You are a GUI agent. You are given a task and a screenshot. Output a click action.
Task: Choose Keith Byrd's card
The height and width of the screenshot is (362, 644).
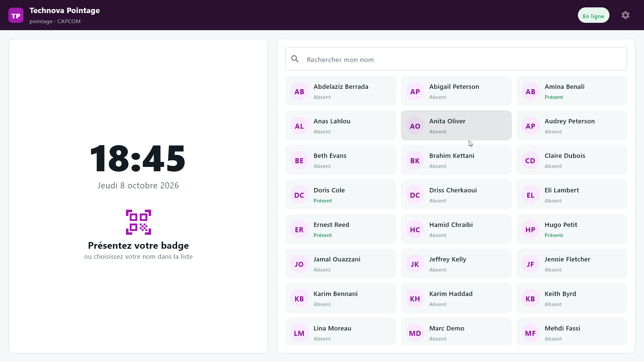click(x=572, y=298)
